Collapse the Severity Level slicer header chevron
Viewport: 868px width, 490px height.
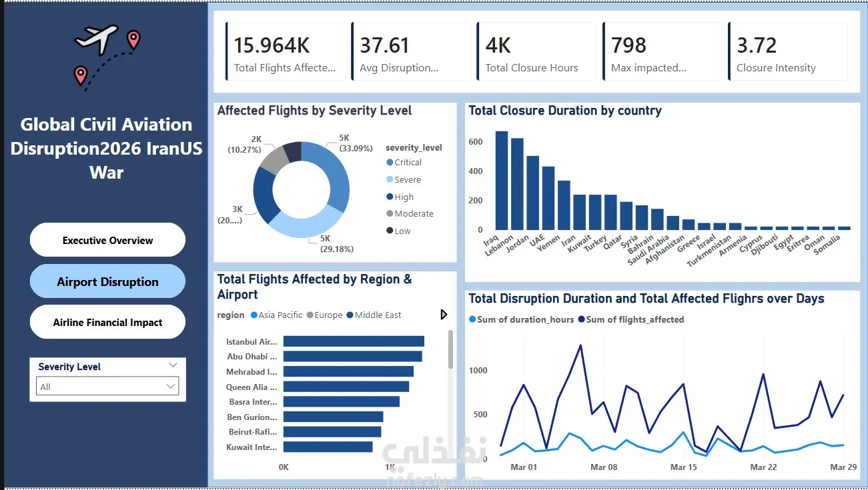(173, 365)
